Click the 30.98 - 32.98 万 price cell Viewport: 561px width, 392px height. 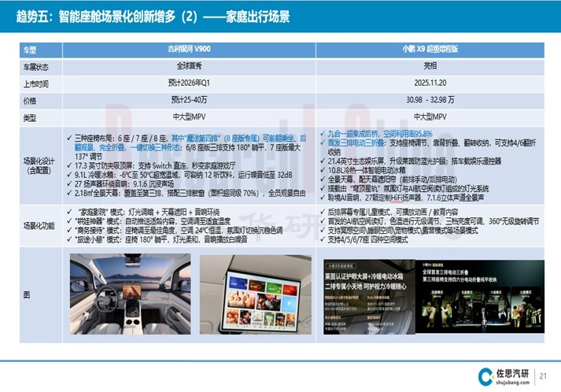tap(430, 100)
